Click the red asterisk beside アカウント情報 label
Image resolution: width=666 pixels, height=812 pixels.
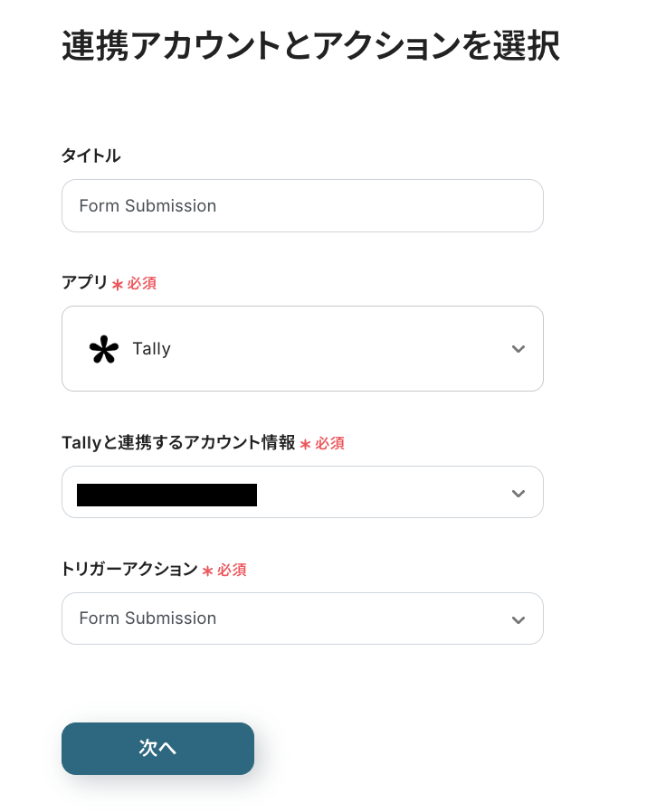click(x=305, y=444)
